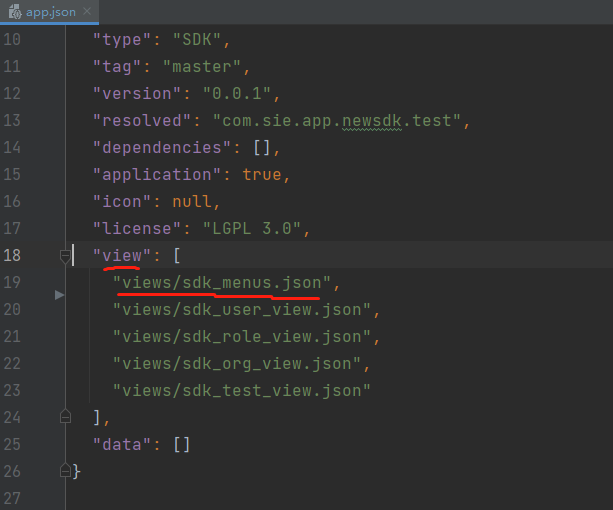613x510 pixels.
Task: Place cursor in the com.sie.app.newsdk.test value
Action: click(340, 121)
